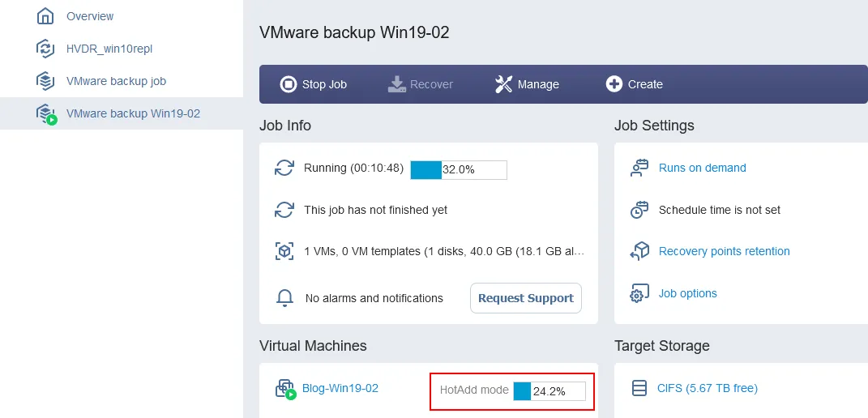The height and width of the screenshot is (418, 868).
Task: Click the VMware backup job stack icon
Action: (x=46, y=81)
